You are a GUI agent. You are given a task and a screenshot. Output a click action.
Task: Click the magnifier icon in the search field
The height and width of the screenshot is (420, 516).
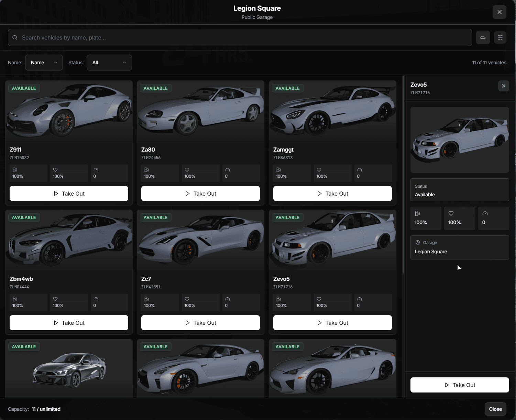[15, 37]
